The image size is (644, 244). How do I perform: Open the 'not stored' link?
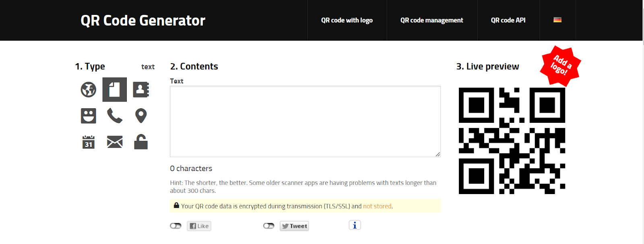[377, 206]
